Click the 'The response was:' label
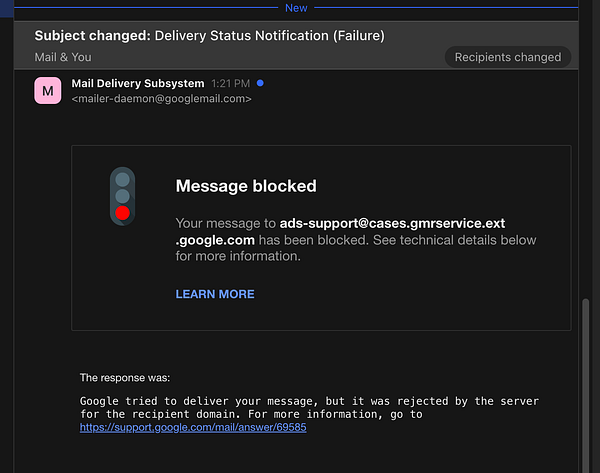Image resolution: width=600 pixels, height=473 pixels. coord(125,378)
